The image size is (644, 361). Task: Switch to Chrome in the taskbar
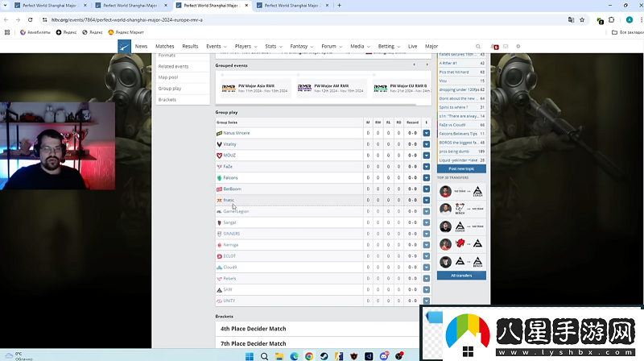click(x=309, y=356)
